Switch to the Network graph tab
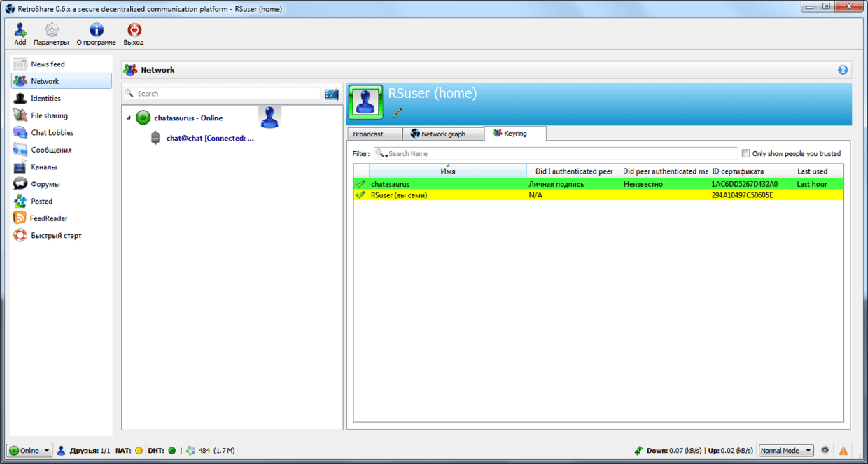This screenshot has width=868, height=464. click(443, 134)
